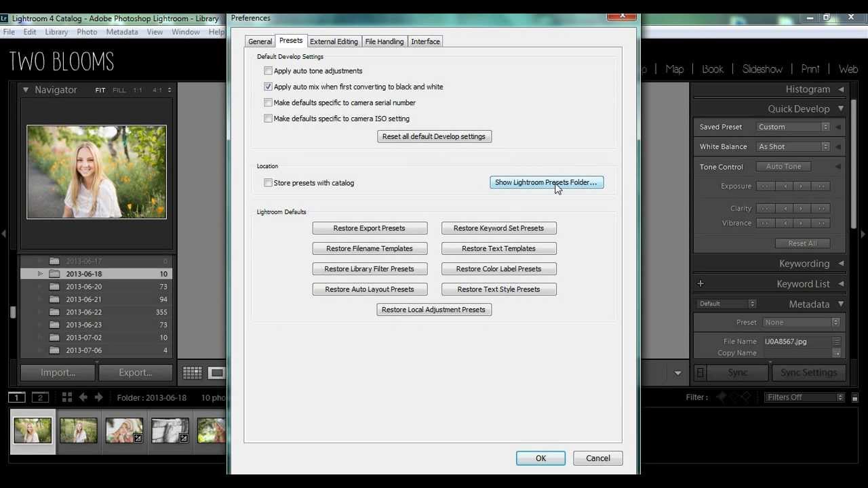Screen dimensions: 868x488
Task: Click the large decrease Vibrance button
Action: coord(765,223)
